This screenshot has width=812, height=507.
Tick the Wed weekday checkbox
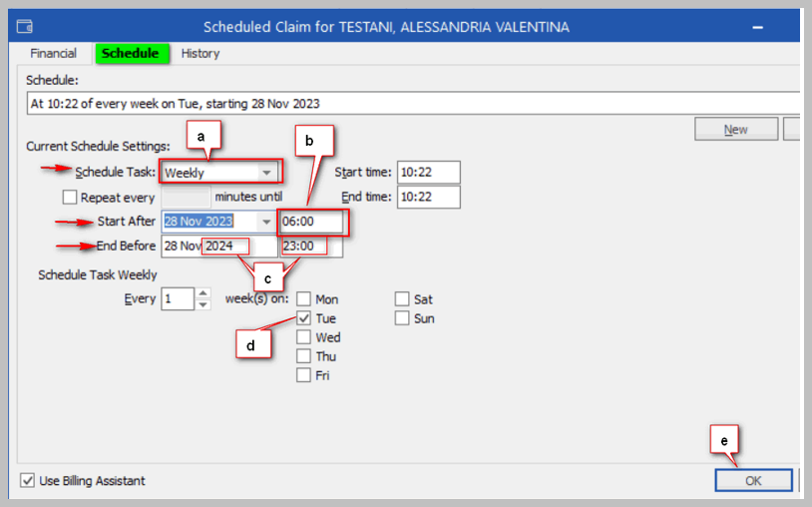(x=304, y=337)
